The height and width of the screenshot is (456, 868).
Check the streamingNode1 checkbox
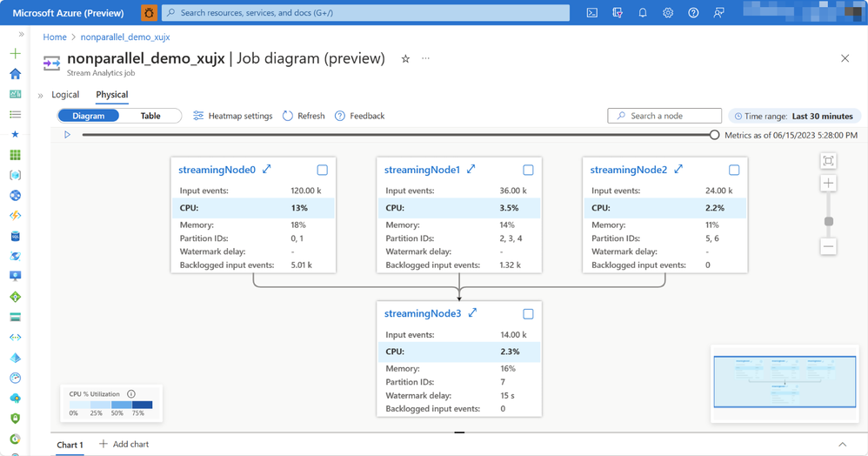528,171
